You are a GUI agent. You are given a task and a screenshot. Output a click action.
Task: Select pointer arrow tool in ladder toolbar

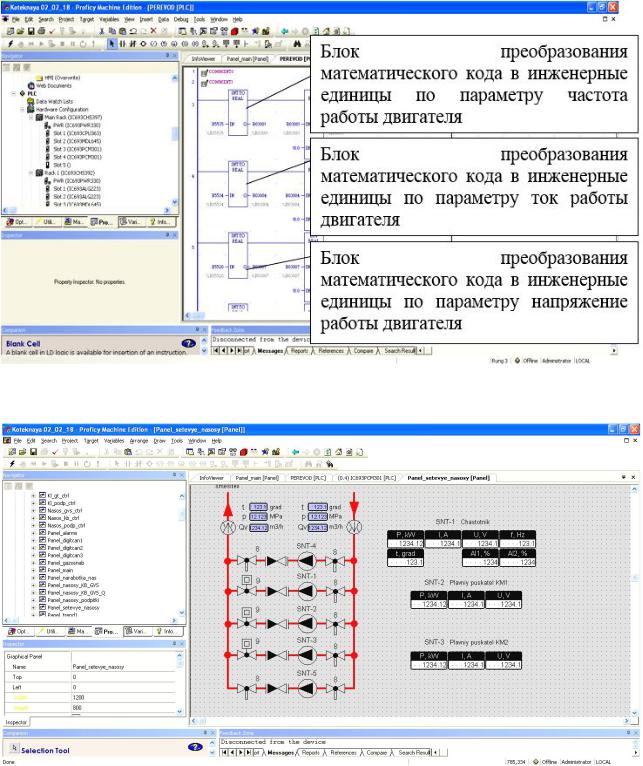pos(112,44)
